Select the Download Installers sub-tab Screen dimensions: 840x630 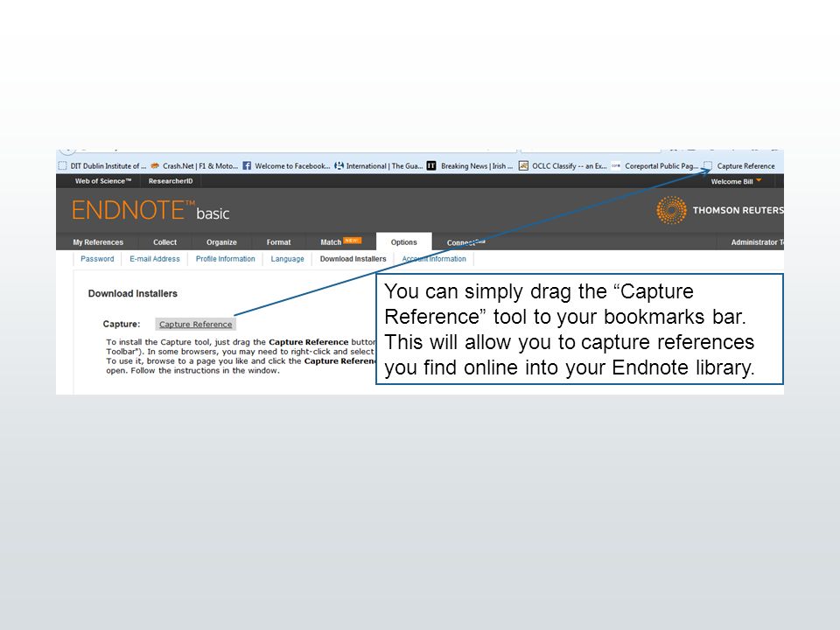tap(353, 259)
